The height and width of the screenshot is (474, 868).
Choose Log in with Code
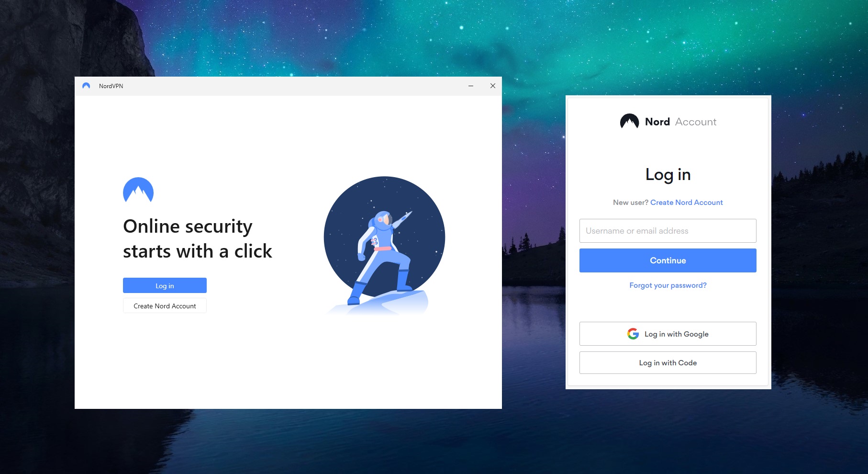point(668,362)
